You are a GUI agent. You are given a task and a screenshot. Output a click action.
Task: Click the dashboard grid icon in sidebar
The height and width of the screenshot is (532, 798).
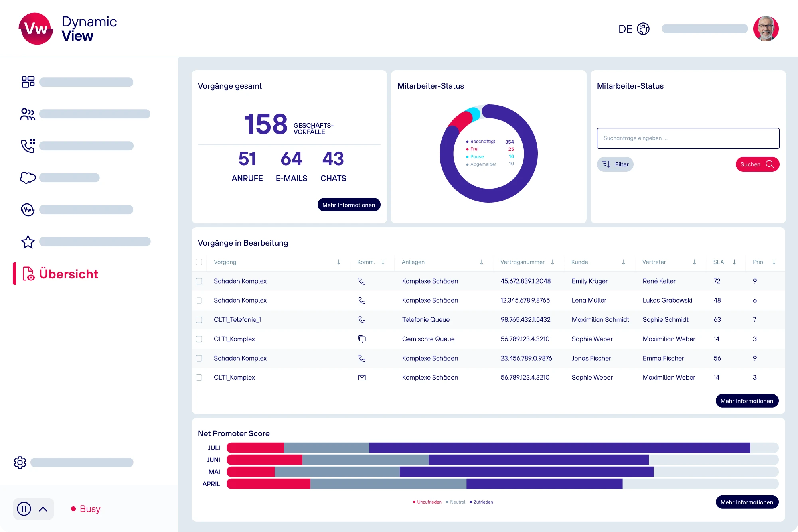click(28, 82)
